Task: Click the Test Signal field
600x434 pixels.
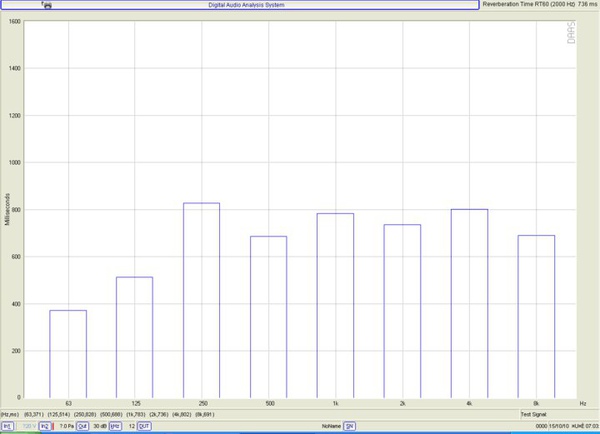Action: pos(559,414)
